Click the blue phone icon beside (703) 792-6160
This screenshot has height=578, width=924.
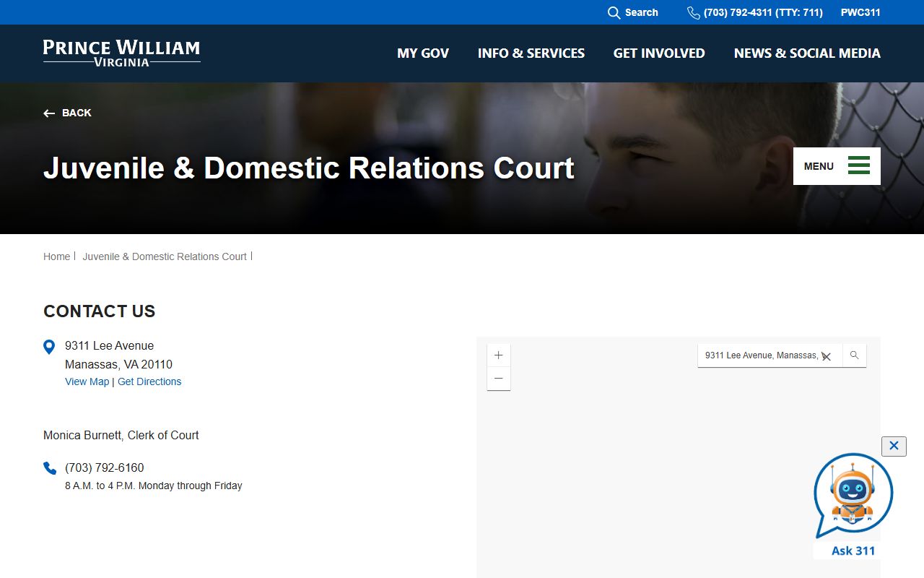50,468
